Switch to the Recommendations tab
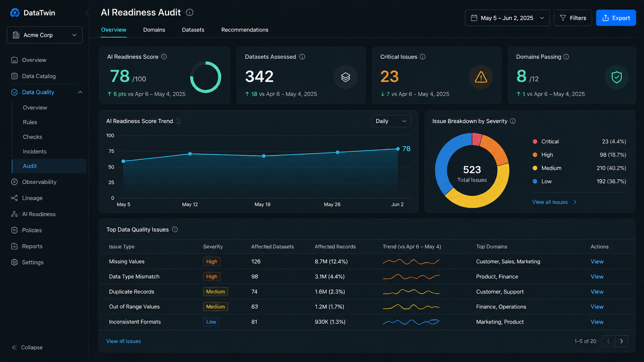The width and height of the screenshot is (644, 362). click(245, 30)
